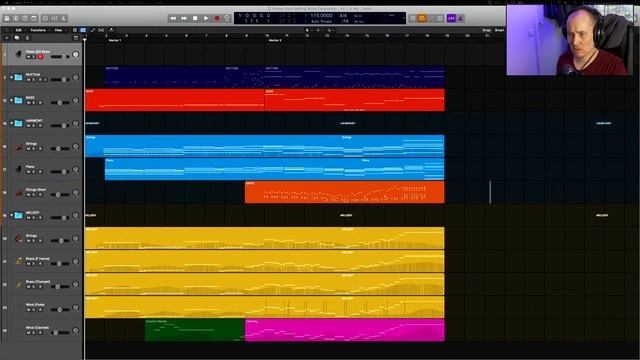640x360 pixels.
Task: Mute the RHYTHM folder track
Action: coord(29,80)
